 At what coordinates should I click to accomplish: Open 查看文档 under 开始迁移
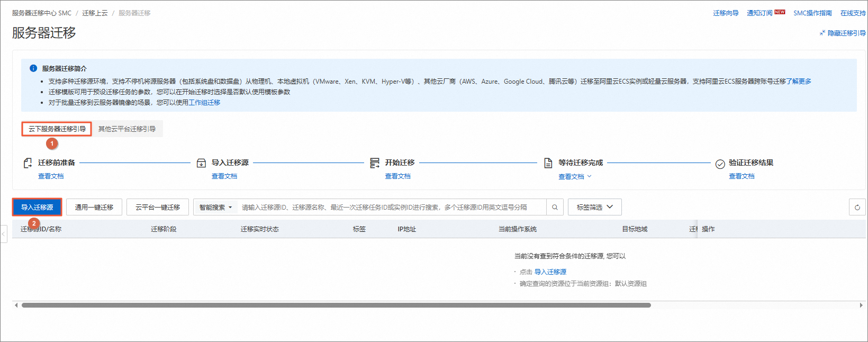coord(397,176)
